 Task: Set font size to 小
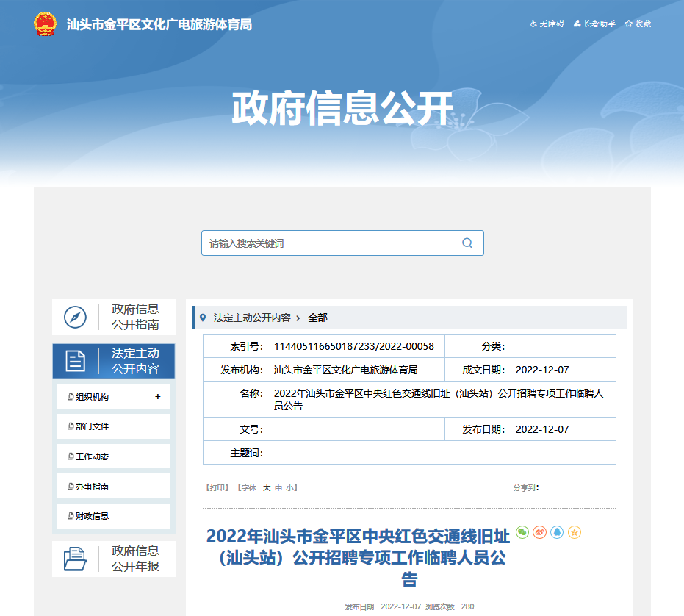(289, 487)
